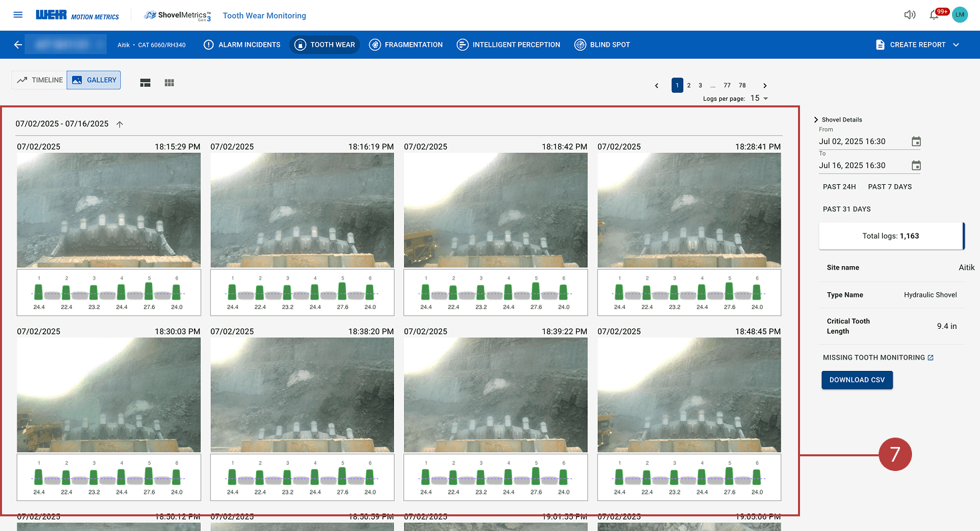
Task: Open the 18:28:41 PM shovel image
Action: point(689,210)
